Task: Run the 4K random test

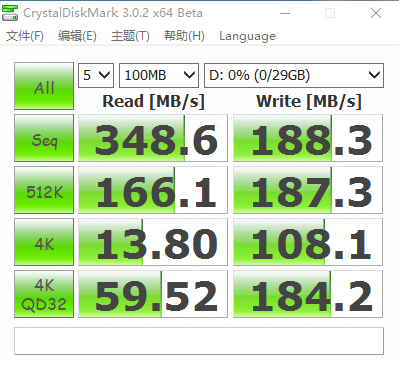Action: 44,242
